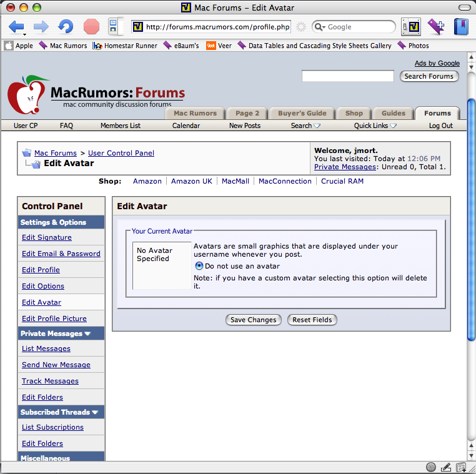The image size is (476, 474).
Task: Click in the forum search text field
Action: point(347,76)
